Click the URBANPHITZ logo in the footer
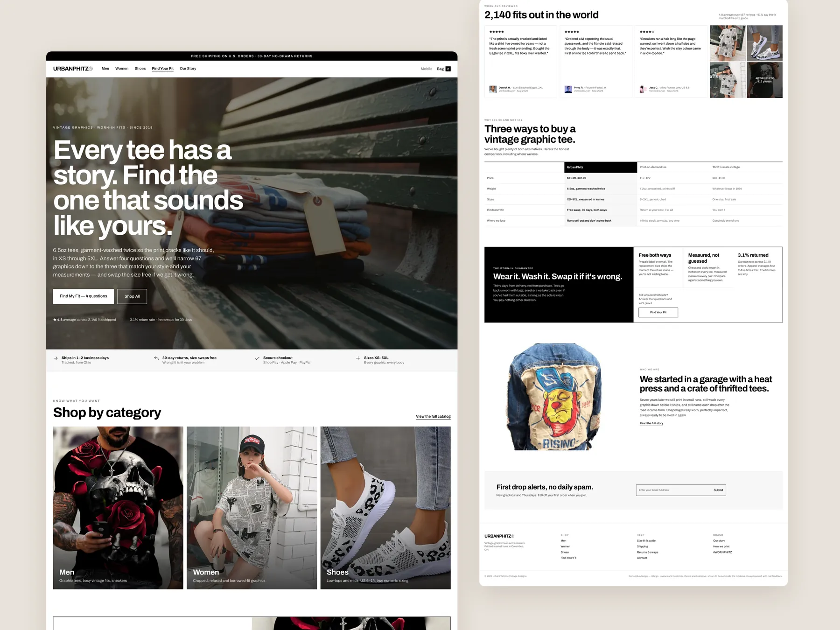 pyautogui.click(x=499, y=536)
